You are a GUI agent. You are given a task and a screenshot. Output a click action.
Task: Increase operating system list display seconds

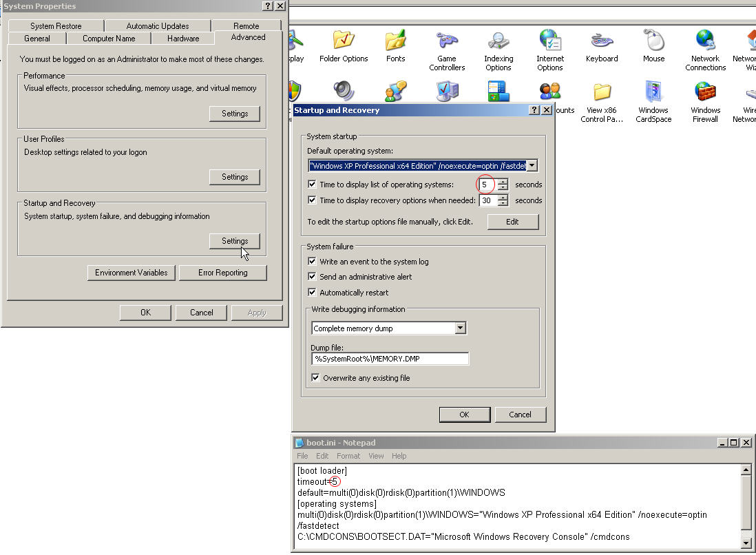tap(503, 182)
